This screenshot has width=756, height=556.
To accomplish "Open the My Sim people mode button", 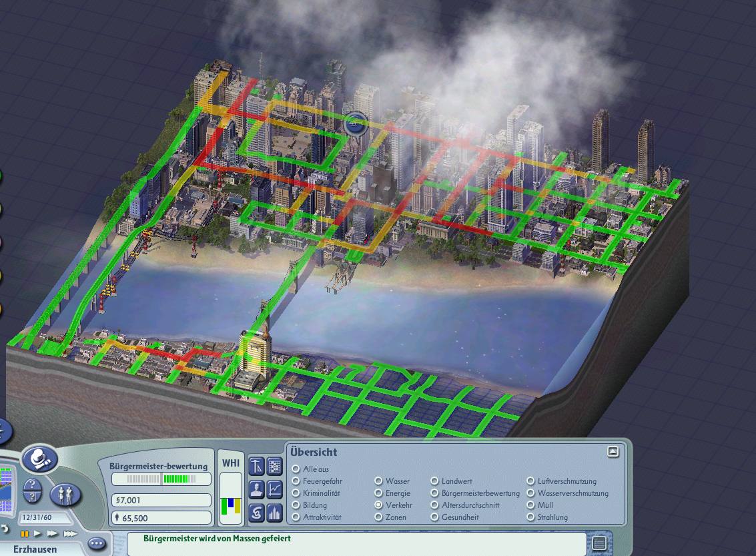I will pyautogui.click(x=65, y=494).
